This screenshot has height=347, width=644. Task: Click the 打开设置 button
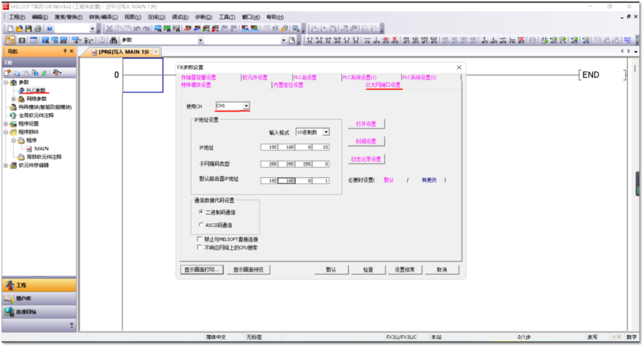pos(366,124)
